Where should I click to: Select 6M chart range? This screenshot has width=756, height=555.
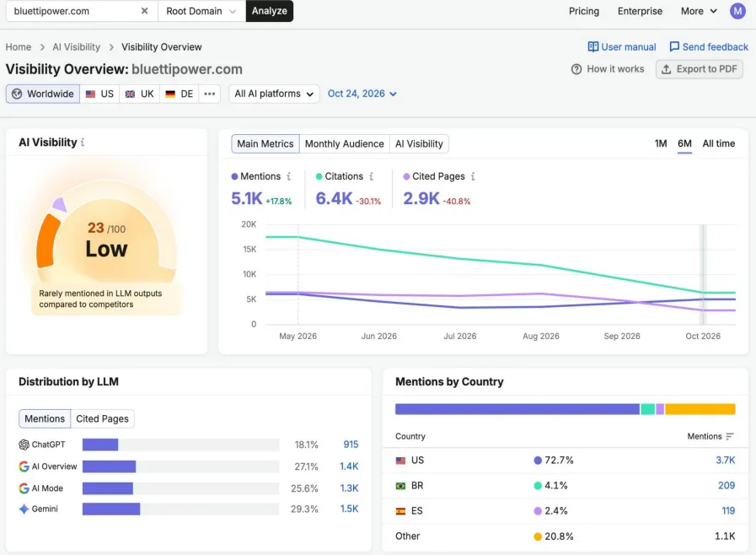[x=684, y=143]
